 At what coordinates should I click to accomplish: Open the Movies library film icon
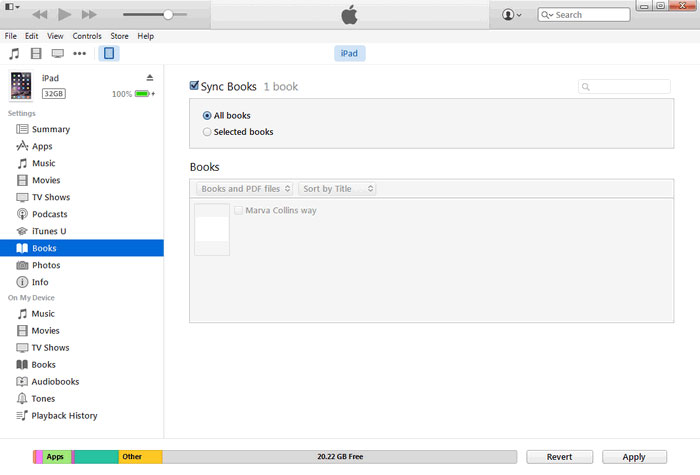(36, 53)
